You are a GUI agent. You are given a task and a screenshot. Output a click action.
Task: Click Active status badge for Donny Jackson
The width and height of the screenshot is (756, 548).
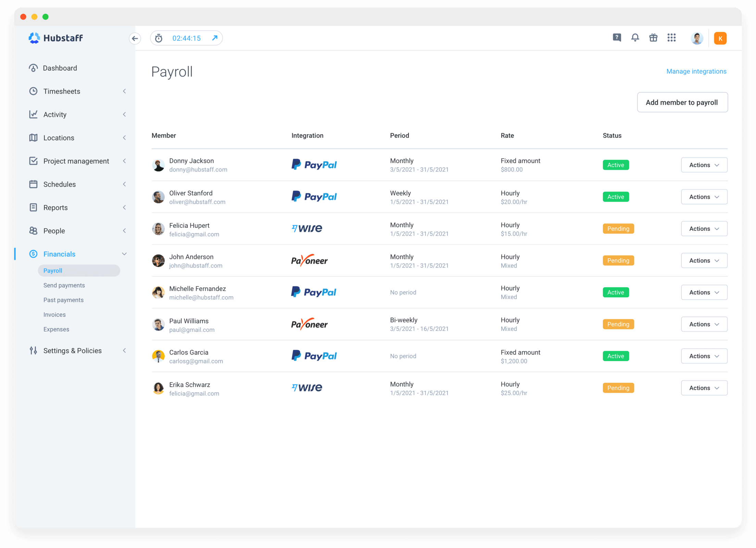click(x=616, y=165)
